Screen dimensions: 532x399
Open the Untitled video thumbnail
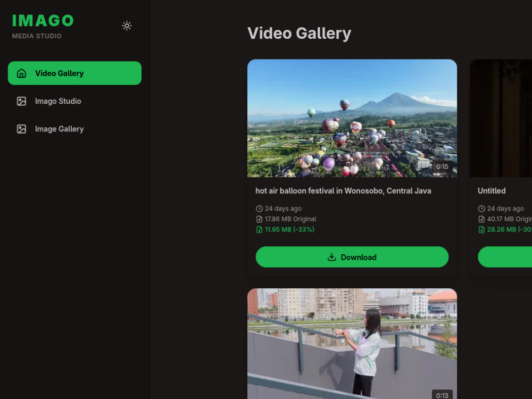[501, 118]
